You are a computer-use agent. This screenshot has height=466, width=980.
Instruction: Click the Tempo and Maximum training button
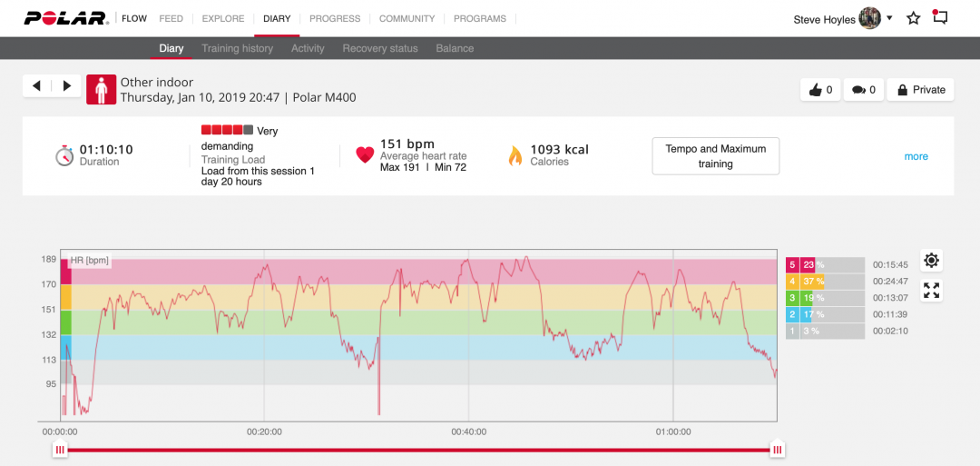(x=716, y=156)
